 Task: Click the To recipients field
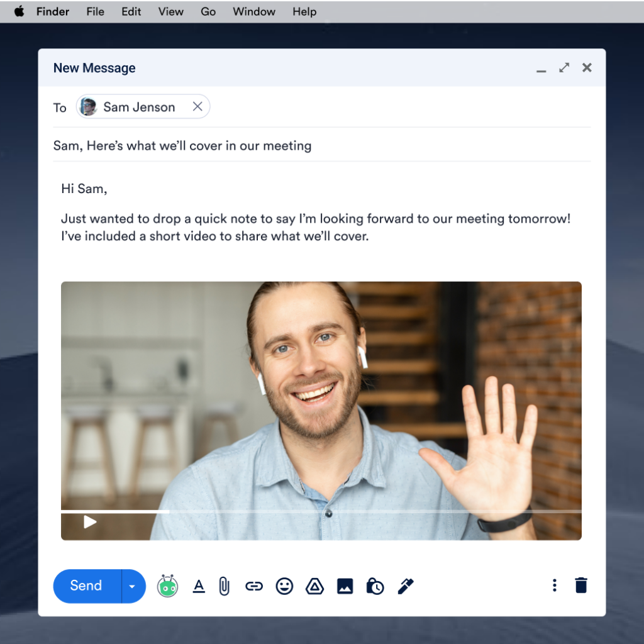pos(321,107)
